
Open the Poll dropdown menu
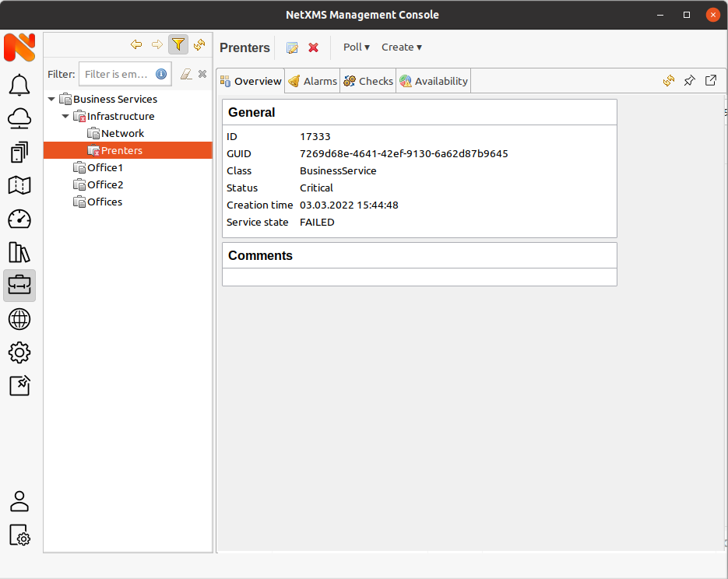[x=357, y=47]
